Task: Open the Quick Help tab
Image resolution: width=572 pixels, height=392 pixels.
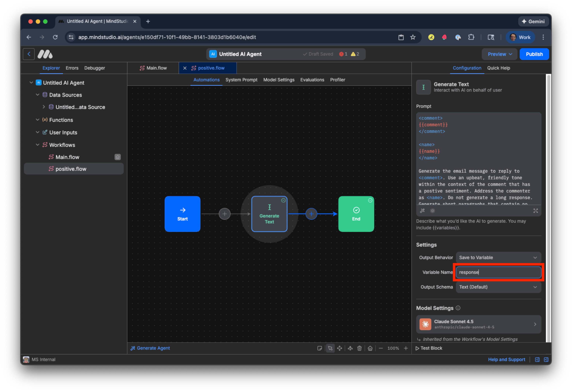Action: pyautogui.click(x=499, y=68)
